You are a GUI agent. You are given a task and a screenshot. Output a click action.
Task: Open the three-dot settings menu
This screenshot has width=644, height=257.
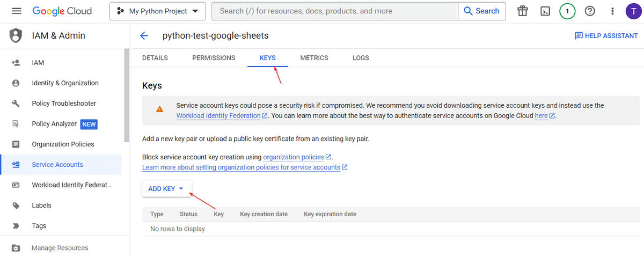click(612, 11)
